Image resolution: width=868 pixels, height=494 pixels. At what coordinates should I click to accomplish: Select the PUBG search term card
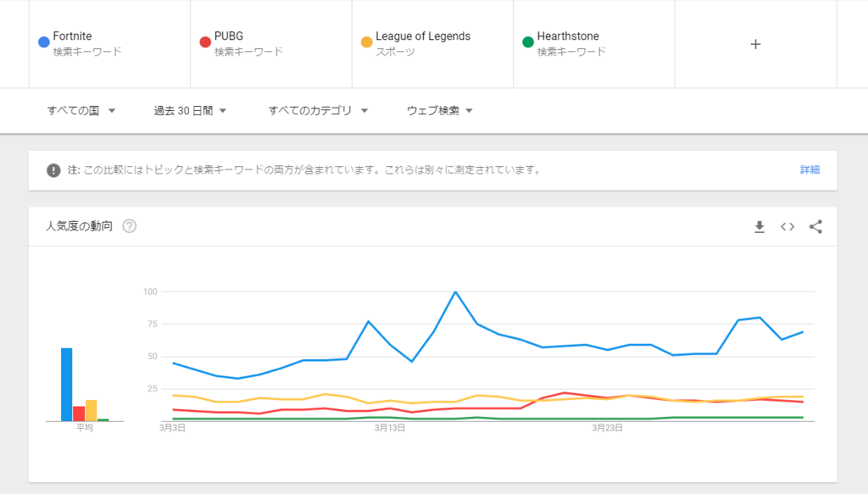(x=271, y=44)
